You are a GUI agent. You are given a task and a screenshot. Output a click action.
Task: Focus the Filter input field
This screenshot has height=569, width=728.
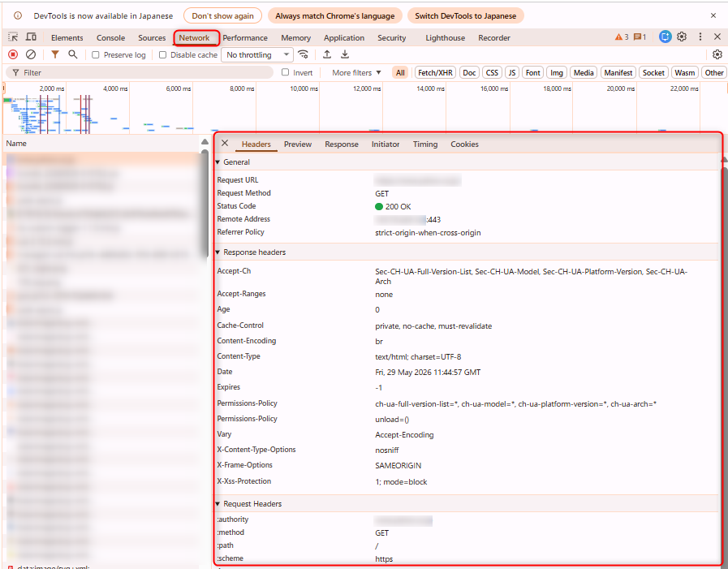point(140,72)
